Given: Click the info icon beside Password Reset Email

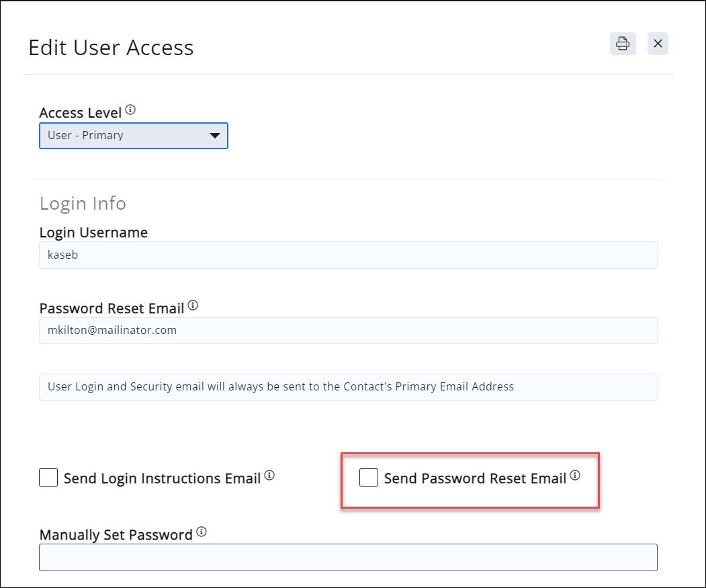Looking at the screenshot, I should [193, 306].
